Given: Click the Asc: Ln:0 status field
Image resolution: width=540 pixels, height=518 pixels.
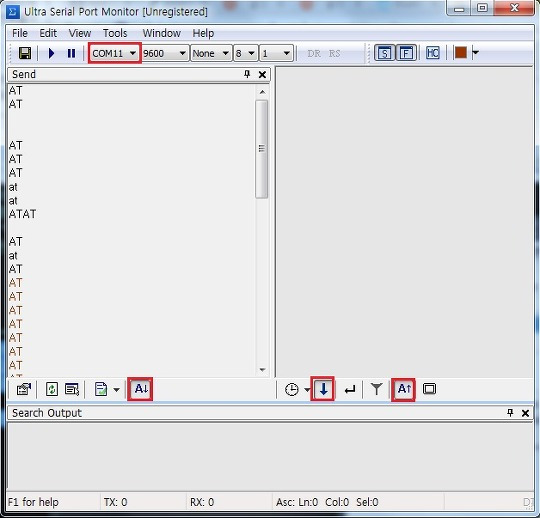Looking at the screenshot, I should click(x=297, y=502).
